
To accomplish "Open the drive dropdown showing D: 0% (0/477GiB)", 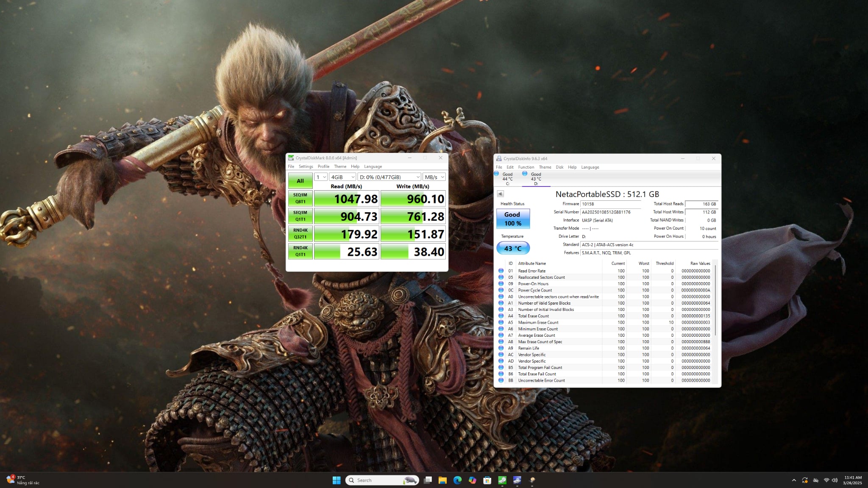I will (x=389, y=177).
